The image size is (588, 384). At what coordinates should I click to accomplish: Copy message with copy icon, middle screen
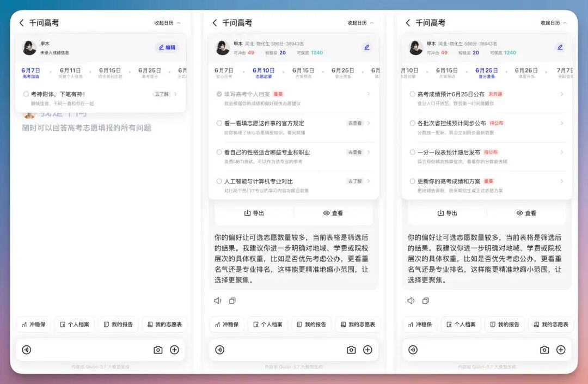(232, 301)
